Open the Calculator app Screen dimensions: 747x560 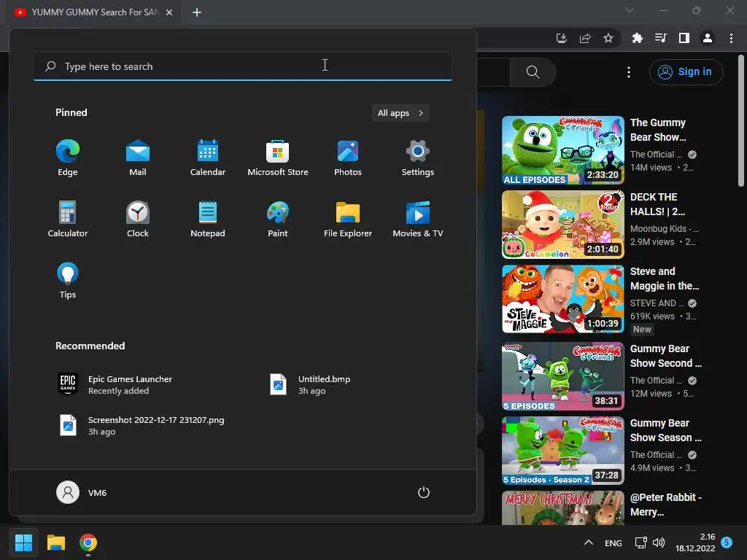coord(68,219)
